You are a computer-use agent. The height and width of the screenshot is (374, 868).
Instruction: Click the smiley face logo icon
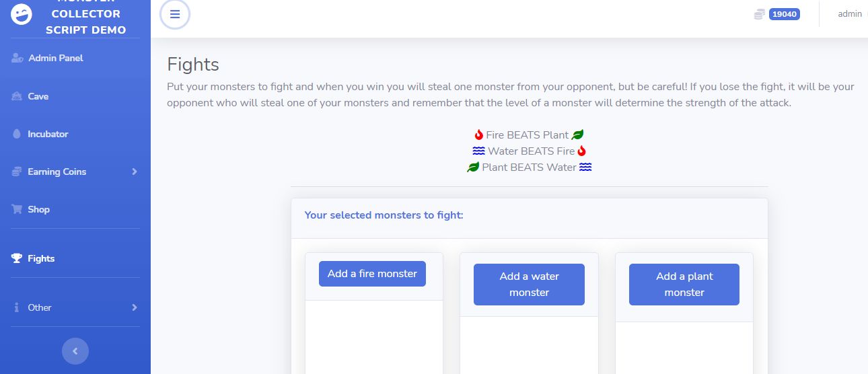[22, 14]
